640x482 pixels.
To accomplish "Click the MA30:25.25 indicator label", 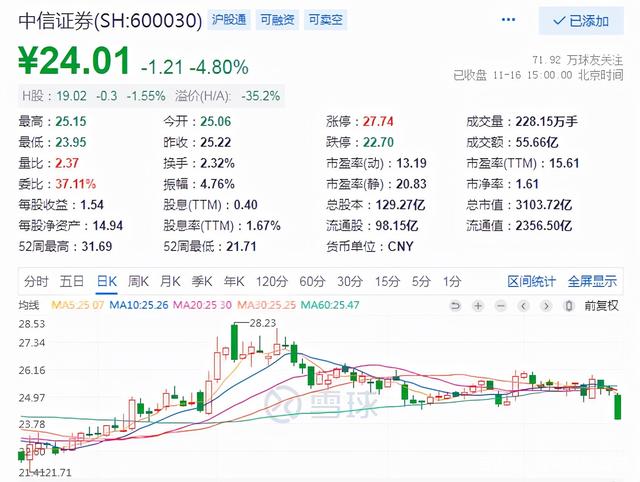I will pyautogui.click(x=266, y=305).
